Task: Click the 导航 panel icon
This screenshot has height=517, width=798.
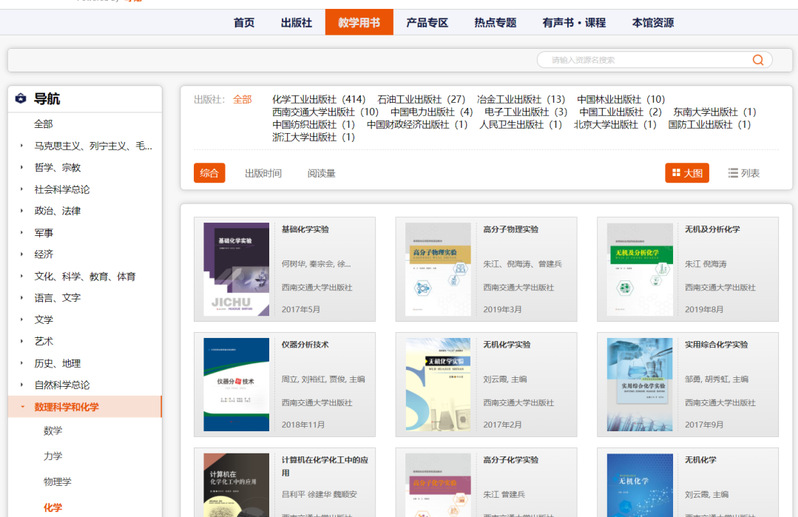Action: 21,99
